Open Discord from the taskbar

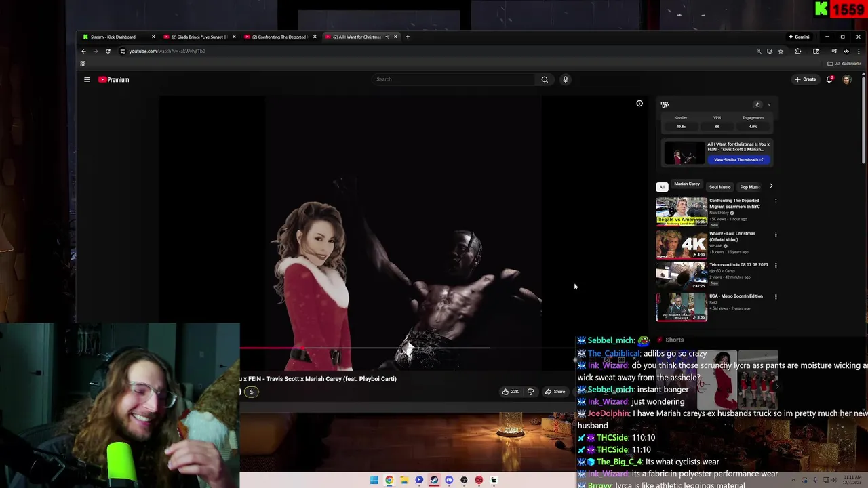(x=449, y=480)
